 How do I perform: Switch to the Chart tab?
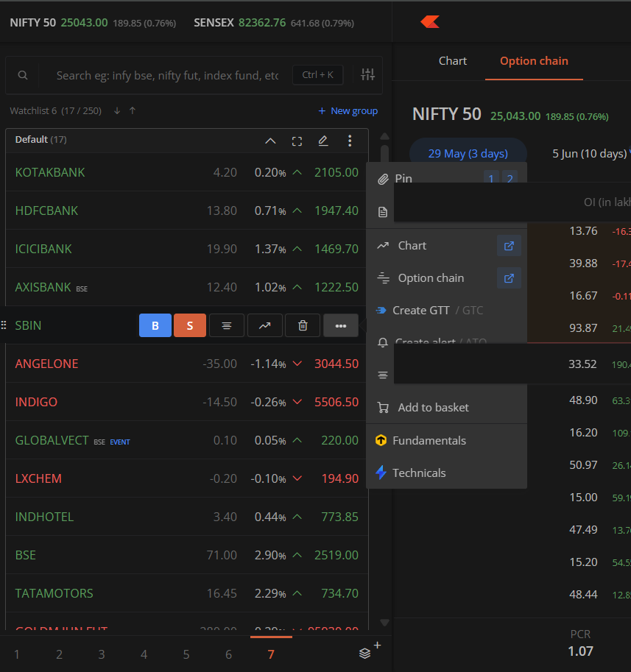[x=453, y=61]
